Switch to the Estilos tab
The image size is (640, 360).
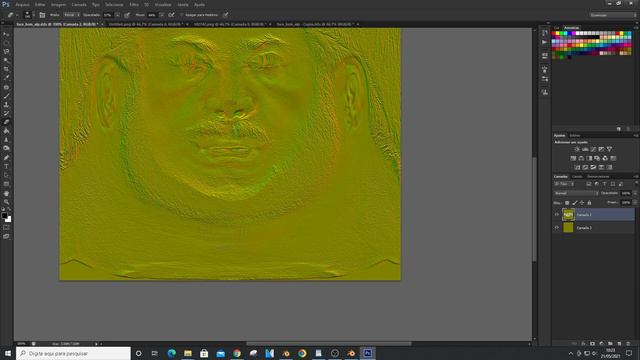pyautogui.click(x=575, y=136)
